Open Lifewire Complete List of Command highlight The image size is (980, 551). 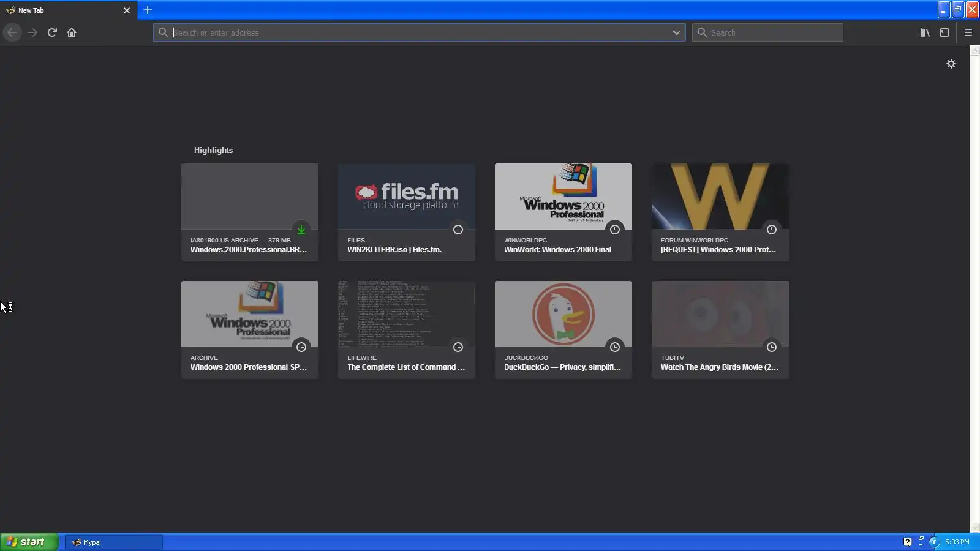click(407, 329)
